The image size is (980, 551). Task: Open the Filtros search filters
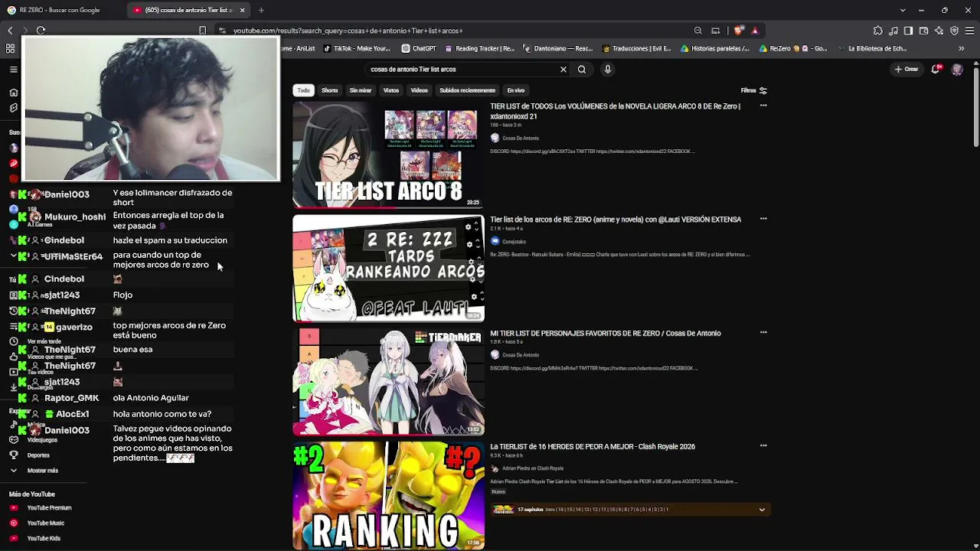point(753,90)
